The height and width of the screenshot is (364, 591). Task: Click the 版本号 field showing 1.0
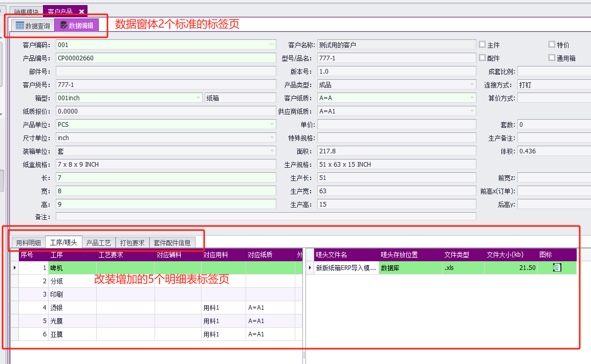tap(397, 71)
